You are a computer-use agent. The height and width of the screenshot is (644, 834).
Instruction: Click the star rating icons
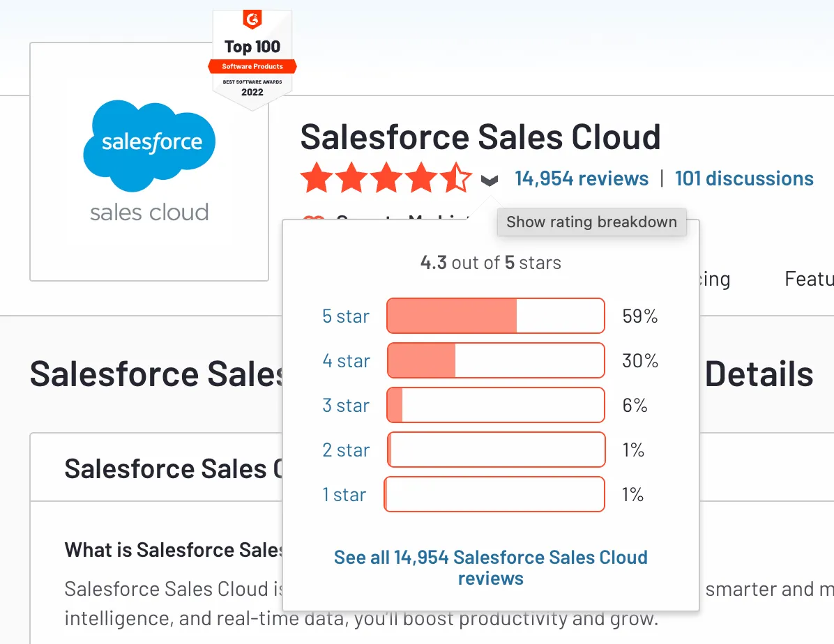386,178
